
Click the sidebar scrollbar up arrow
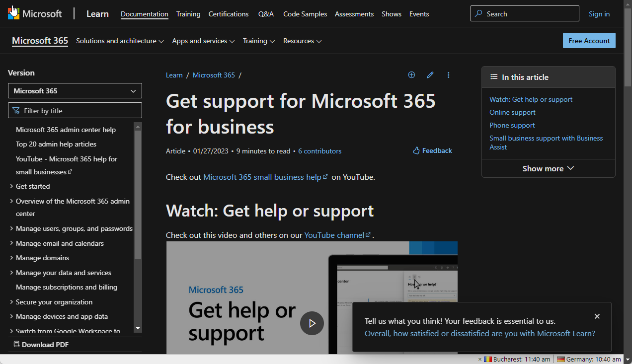pyautogui.click(x=138, y=126)
